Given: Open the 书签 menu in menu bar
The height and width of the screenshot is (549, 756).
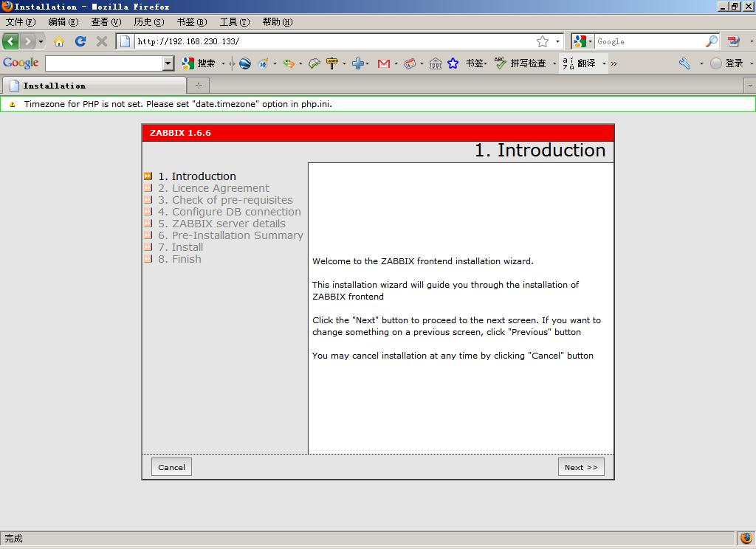Looking at the screenshot, I should (x=192, y=21).
